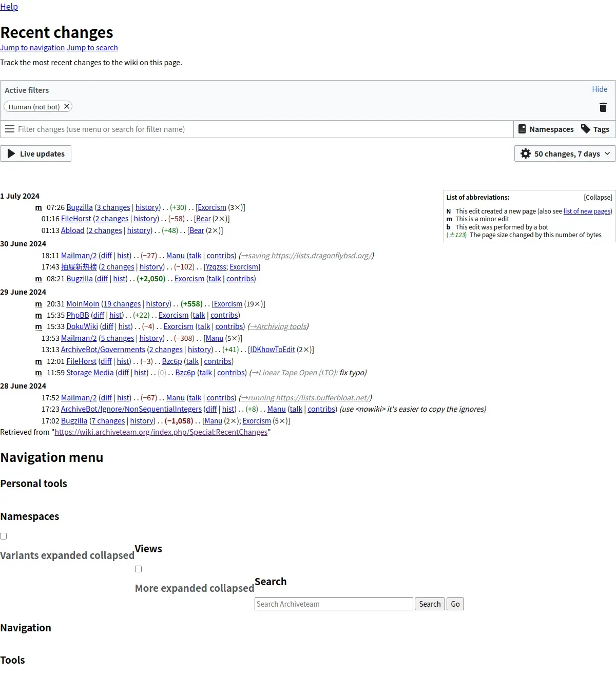Image resolution: width=616 pixels, height=676 pixels.
Task: Open the list of new pages link
Action: point(587,211)
